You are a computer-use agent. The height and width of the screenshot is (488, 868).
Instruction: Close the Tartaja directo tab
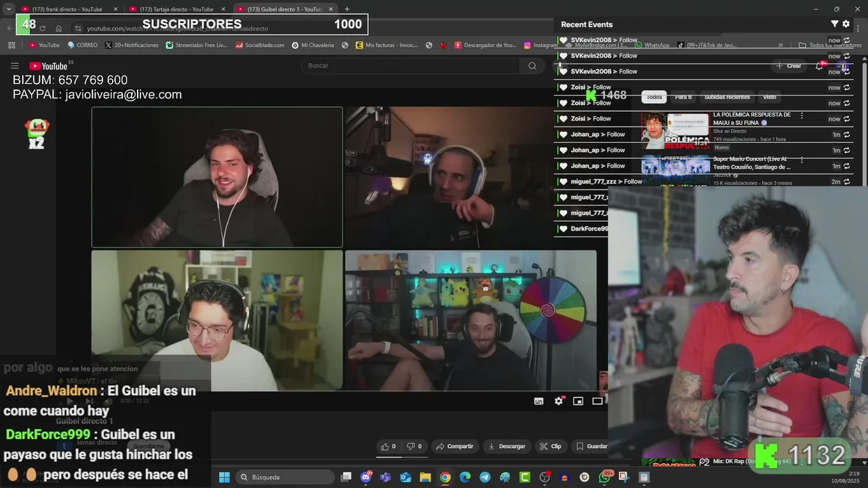pos(223,9)
